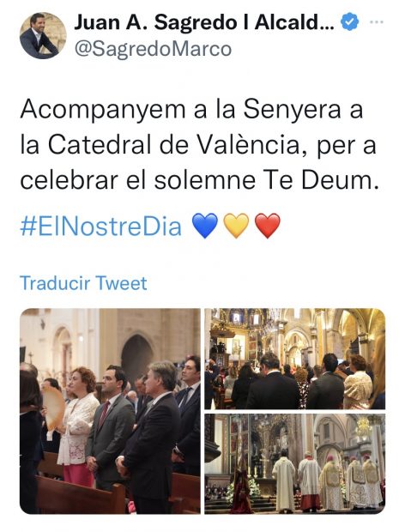Screen dimensions: 405x532
Task: Open the #ElNostreDia hashtag
Action: [100, 227]
